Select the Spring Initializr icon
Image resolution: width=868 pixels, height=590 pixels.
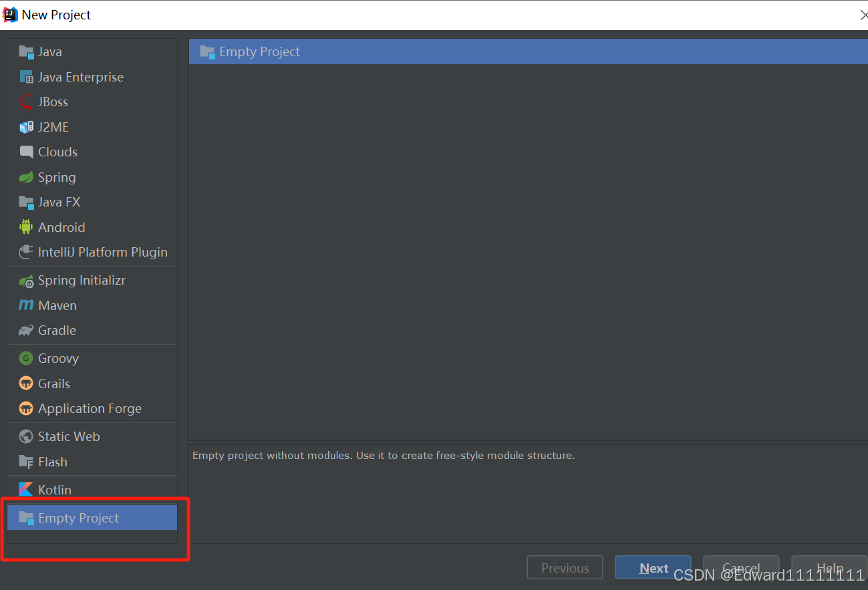pyautogui.click(x=26, y=281)
